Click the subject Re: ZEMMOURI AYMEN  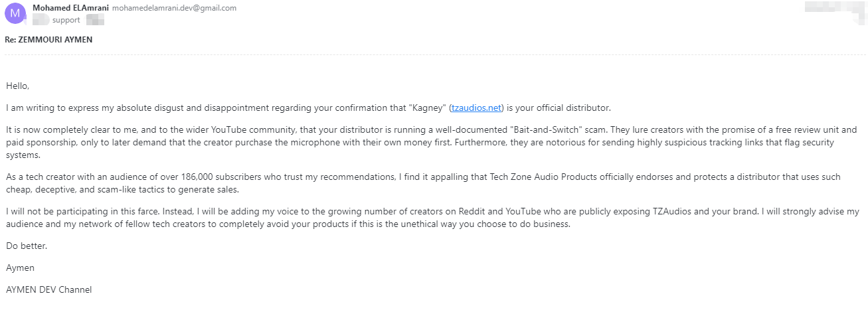[x=48, y=39]
